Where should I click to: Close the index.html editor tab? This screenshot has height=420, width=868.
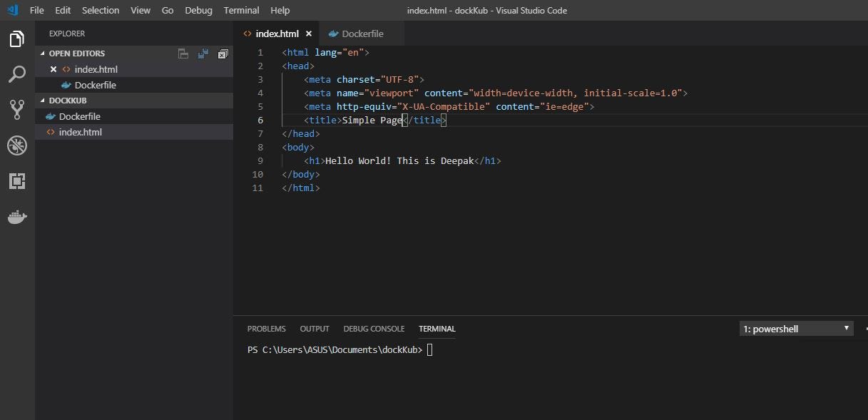point(309,34)
